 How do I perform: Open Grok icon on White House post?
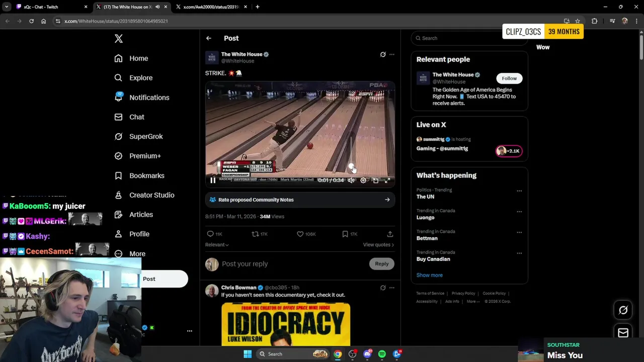(383, 54)
